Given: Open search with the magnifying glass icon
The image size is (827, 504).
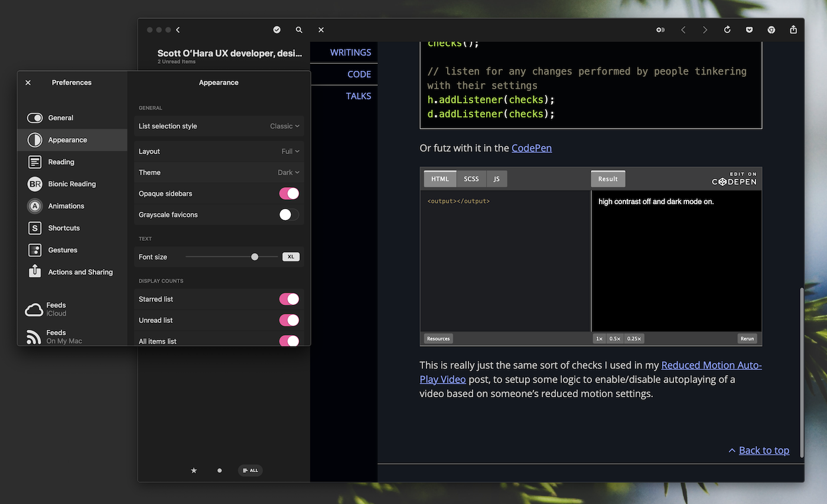Looking at the screenshot, I should coord(299,30).
